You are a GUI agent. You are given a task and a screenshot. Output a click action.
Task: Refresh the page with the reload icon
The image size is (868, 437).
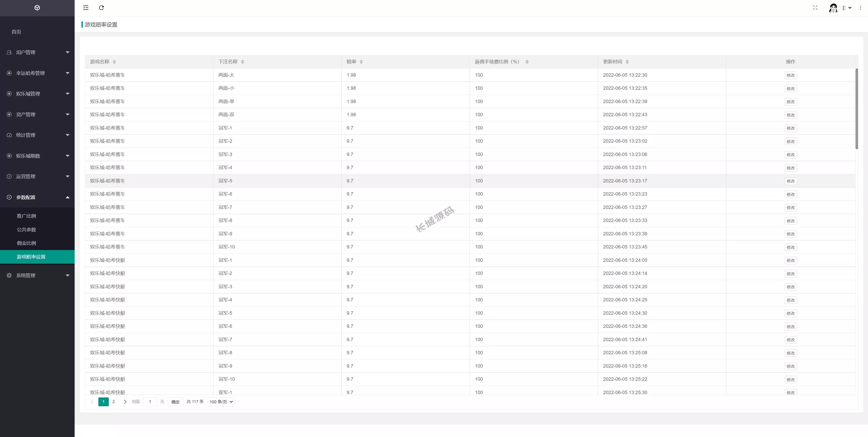[101, 8]
